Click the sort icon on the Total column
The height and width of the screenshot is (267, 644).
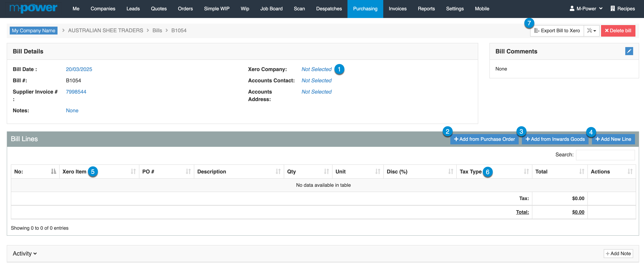(x=581, y=171)
